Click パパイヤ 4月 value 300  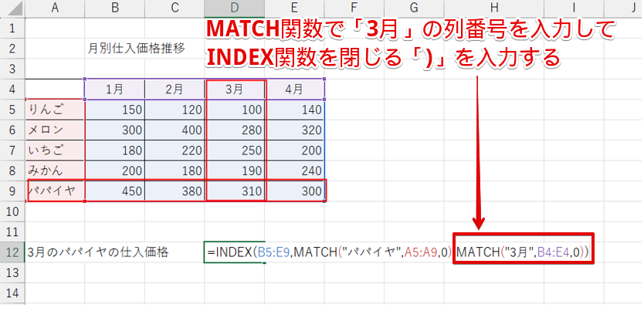tap(294, 191)
